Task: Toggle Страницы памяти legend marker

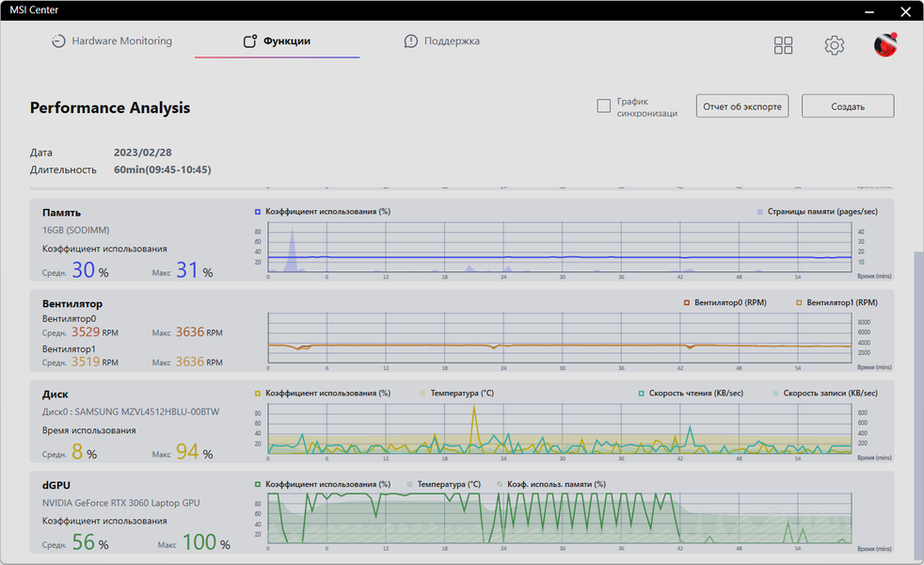Action: tap(759, 212)
